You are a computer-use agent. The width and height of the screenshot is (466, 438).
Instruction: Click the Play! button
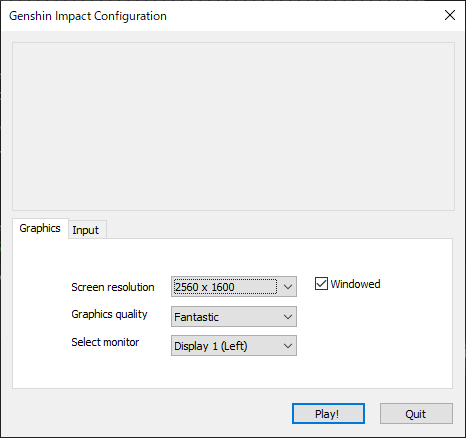tap(328, 414)
